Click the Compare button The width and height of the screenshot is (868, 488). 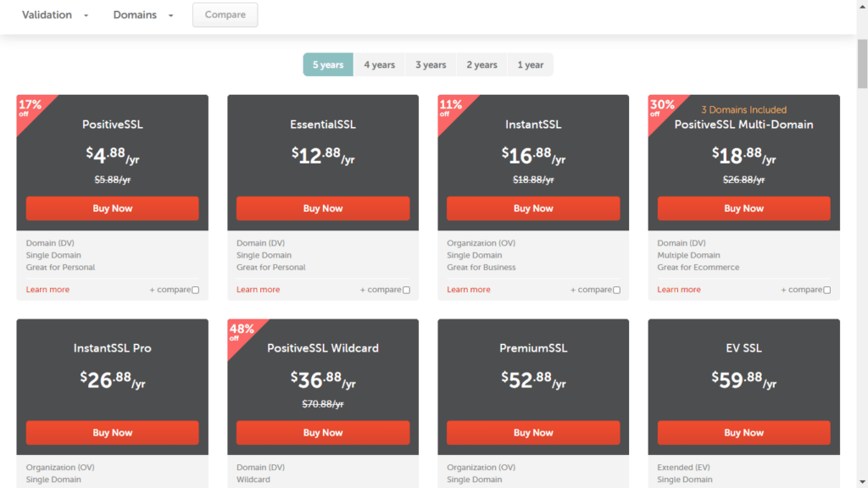coord(225,14)
